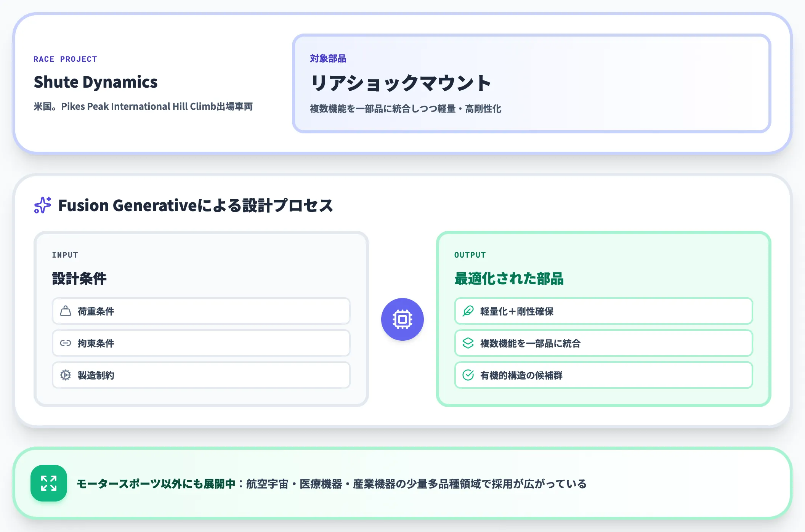Select the 荷重条件 input row
The image size is (805, 532).
tap(201, 311)
